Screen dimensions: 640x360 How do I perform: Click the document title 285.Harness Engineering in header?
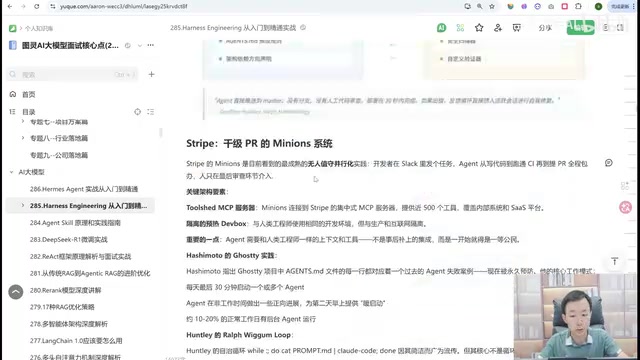(233, 28)
